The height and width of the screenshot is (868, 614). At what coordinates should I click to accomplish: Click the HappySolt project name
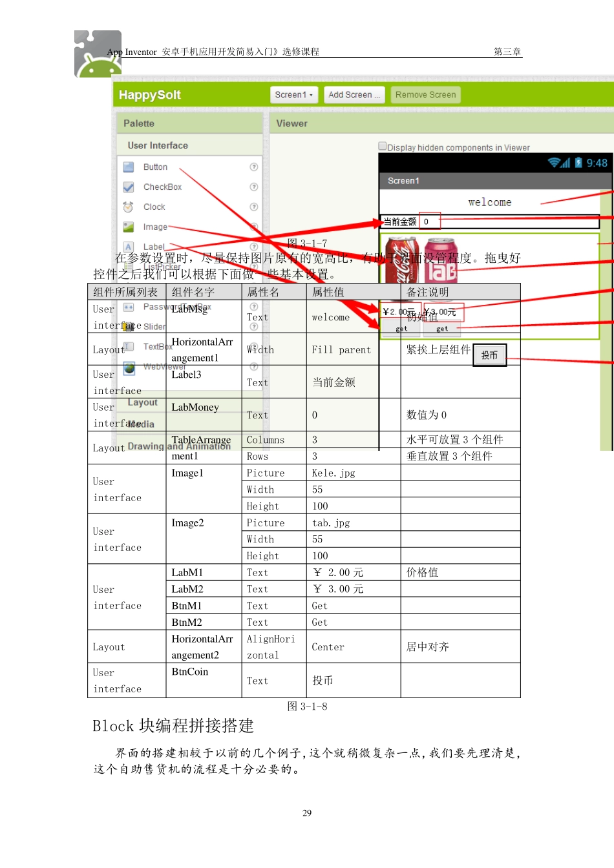click(150, 95)
